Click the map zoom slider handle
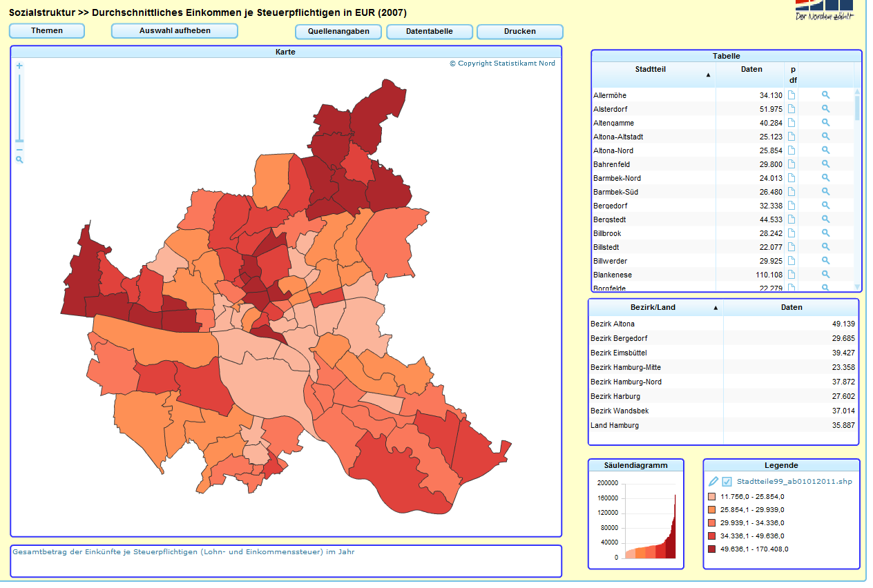 pos(19,141)
